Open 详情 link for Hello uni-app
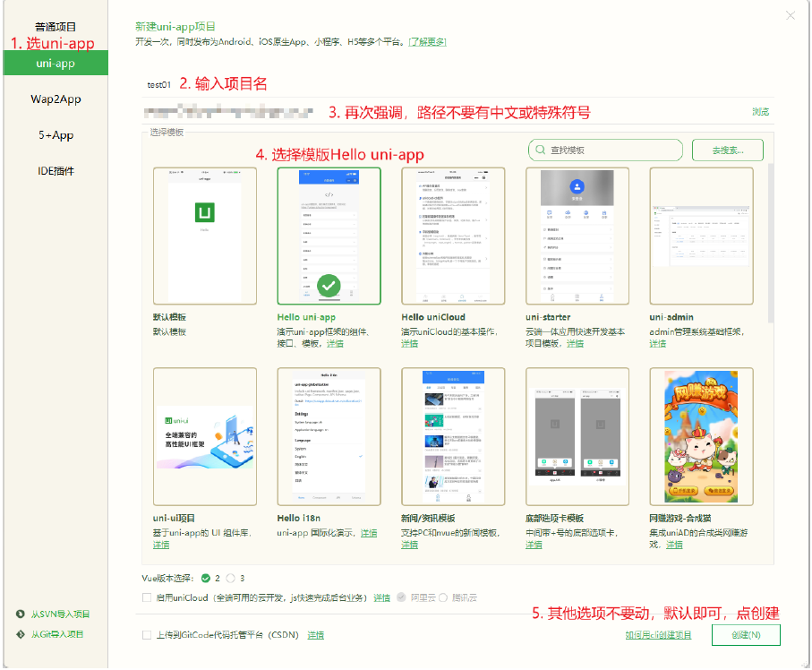 tap(335, 344)
